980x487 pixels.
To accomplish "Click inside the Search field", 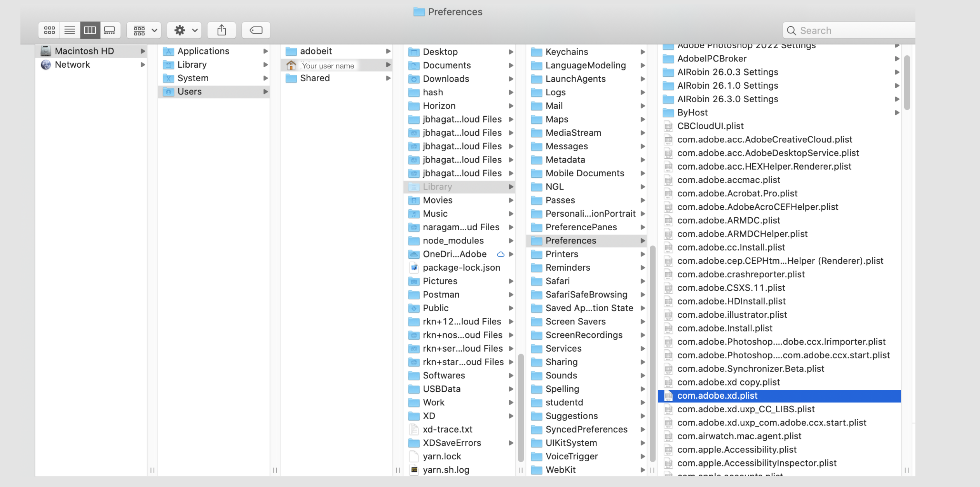I will point(847,30).
